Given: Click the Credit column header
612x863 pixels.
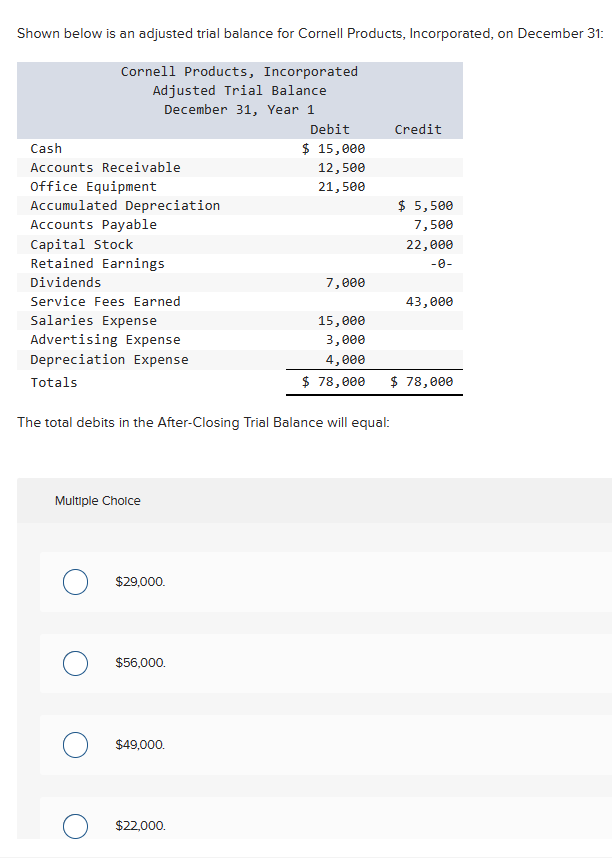Looking at the screenshot, I should tap(417, 128).
